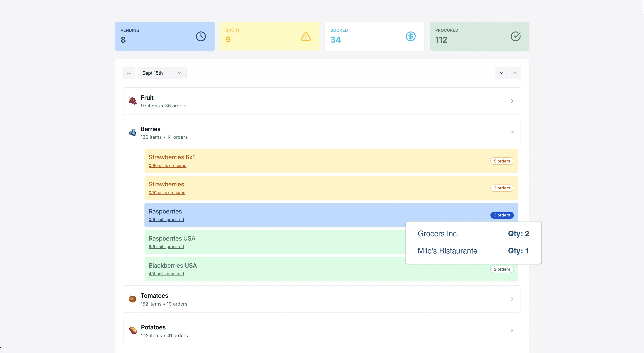The width and height of the screenshot is (644, 353).
Task: Click the clock icon in Pending card
Action: point(201,36)
